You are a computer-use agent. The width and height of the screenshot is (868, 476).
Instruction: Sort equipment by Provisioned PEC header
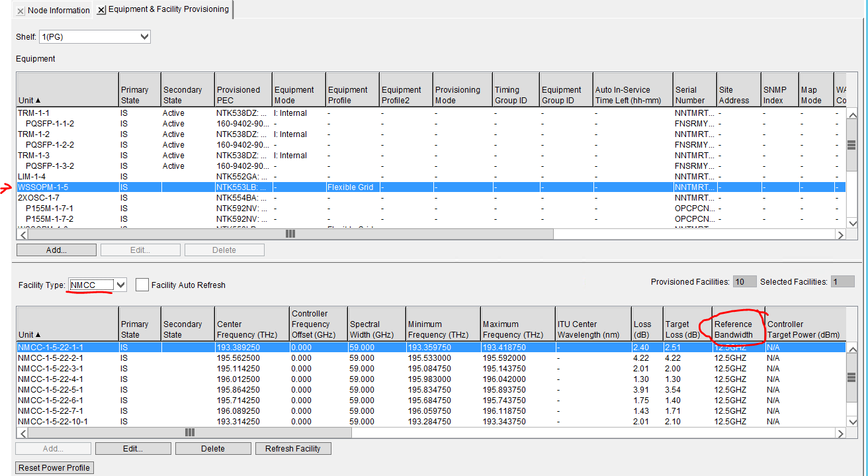(243, 89)
